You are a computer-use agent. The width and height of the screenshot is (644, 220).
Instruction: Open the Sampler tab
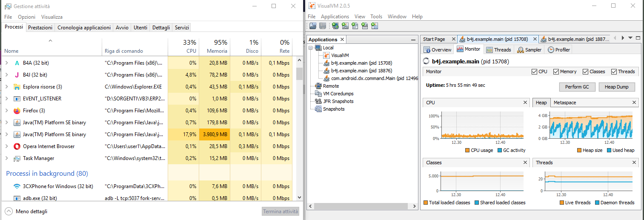point(530,50)
